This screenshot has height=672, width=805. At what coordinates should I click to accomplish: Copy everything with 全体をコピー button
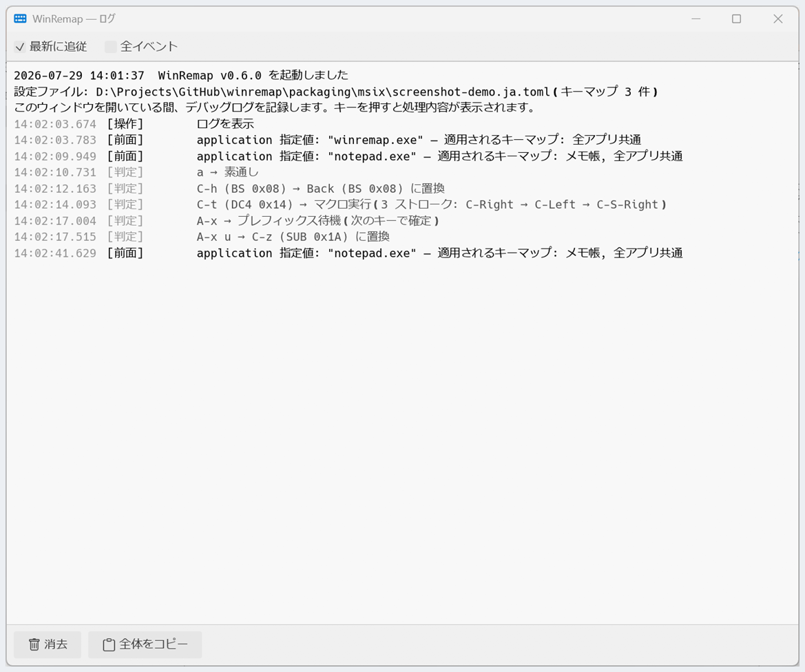(145, 644)
